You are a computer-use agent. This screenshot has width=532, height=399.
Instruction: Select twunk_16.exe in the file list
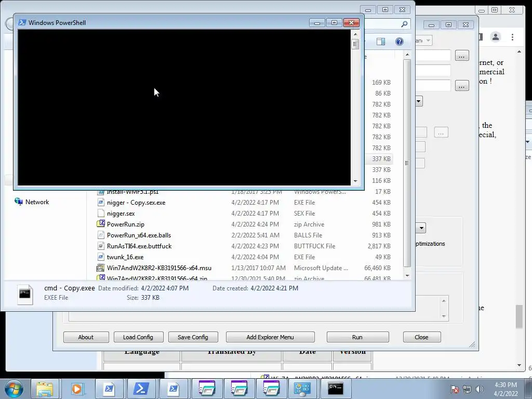point(125,257)
